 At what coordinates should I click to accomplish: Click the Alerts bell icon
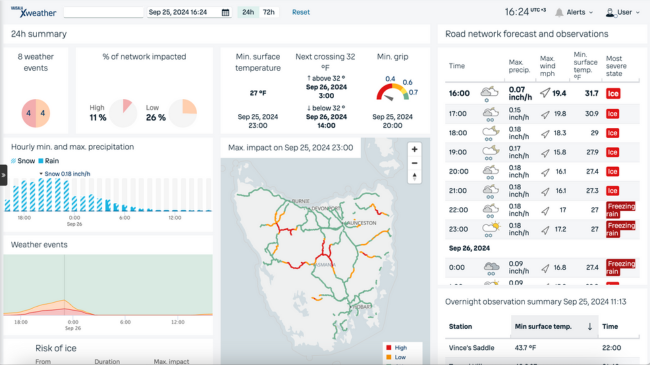[559, 12]
